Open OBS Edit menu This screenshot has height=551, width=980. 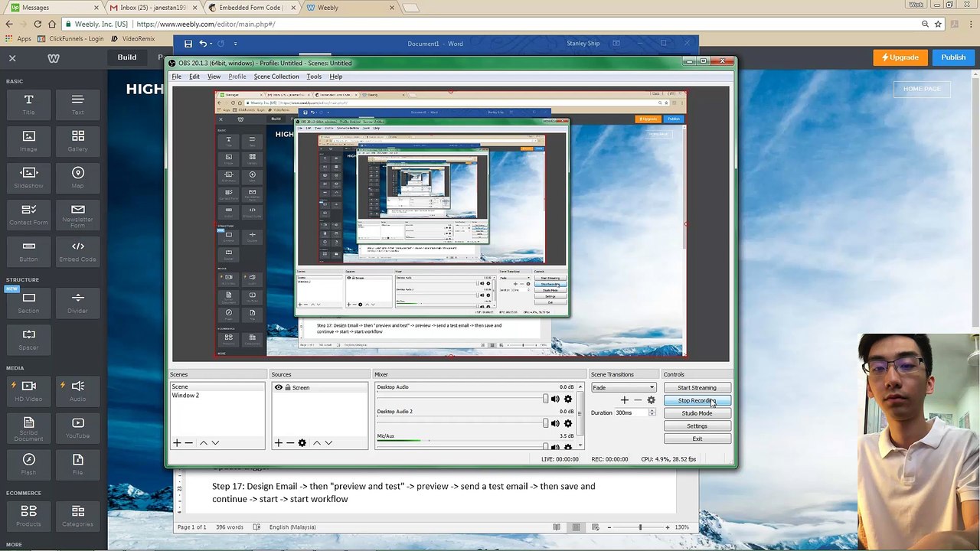coord(194,77)
